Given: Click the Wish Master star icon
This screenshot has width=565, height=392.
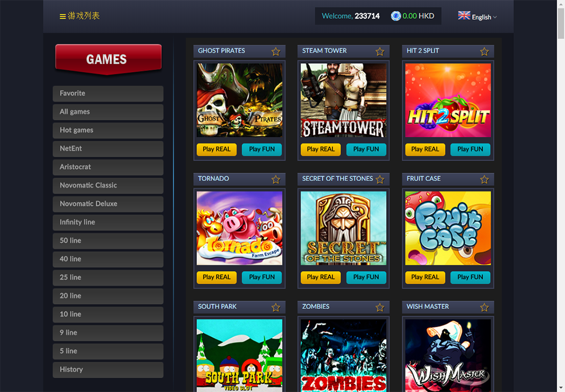Looking at the screenshot, I should click(x=484, y=307).
